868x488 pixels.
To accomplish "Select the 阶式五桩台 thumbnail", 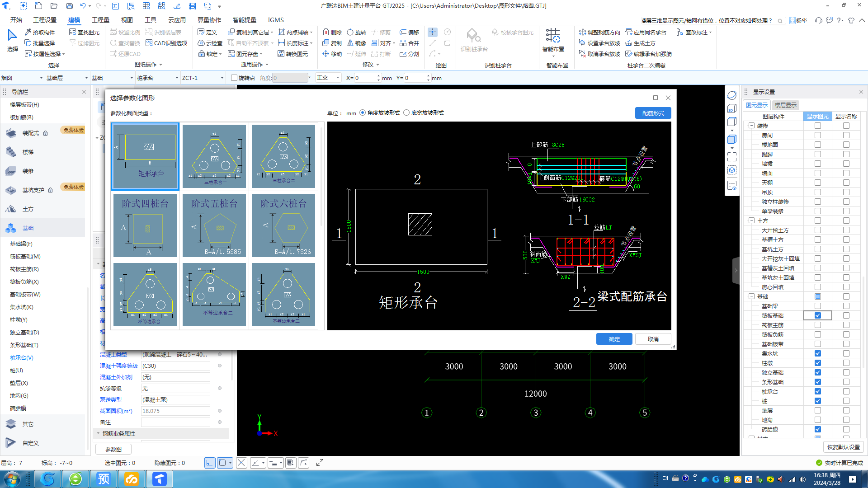I will (214, 225).
